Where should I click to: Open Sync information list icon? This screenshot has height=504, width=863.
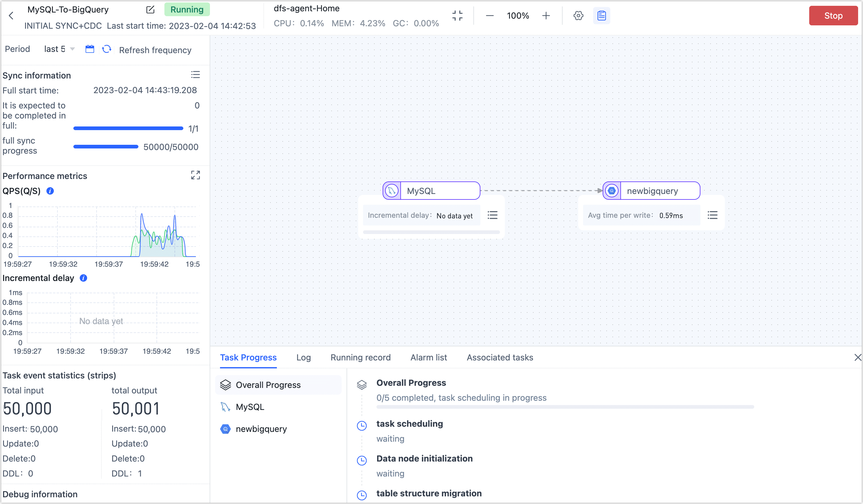[195, 75]
